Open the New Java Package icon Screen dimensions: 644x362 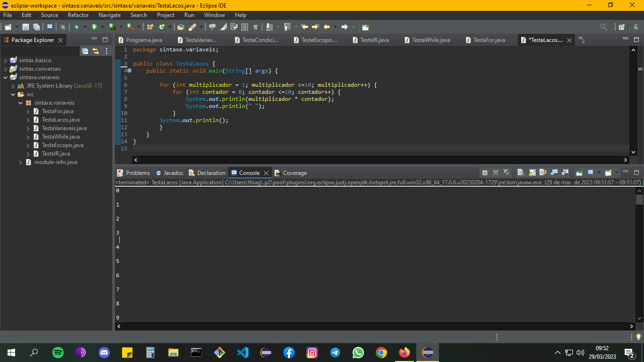(150, 27)
